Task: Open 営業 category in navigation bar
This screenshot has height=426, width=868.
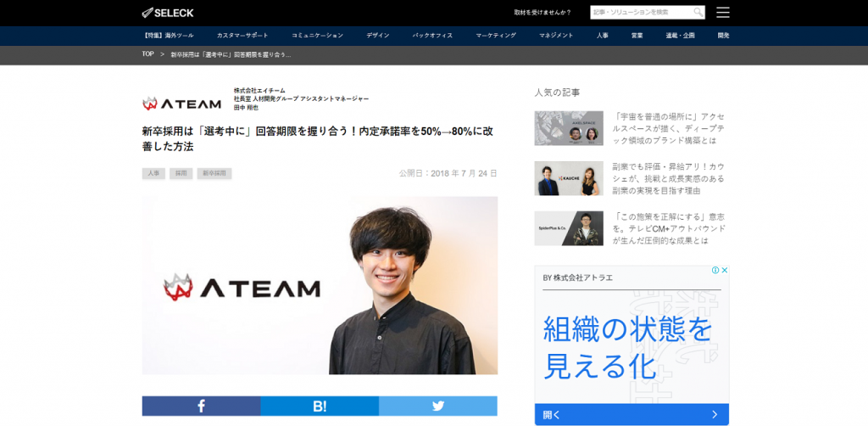Action: tap(637, 36)
